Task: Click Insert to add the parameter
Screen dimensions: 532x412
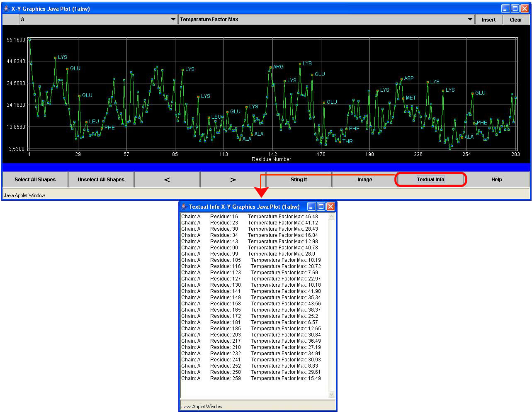Action: tap(489, 20)
